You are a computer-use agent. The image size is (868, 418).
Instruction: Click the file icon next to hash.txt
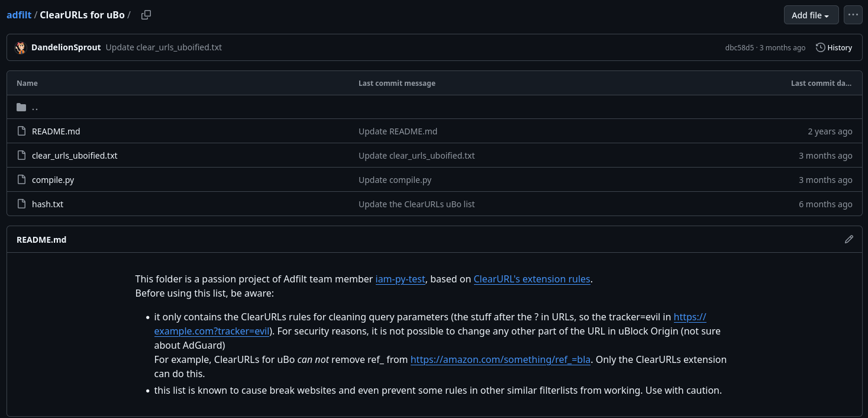(21, 204)
